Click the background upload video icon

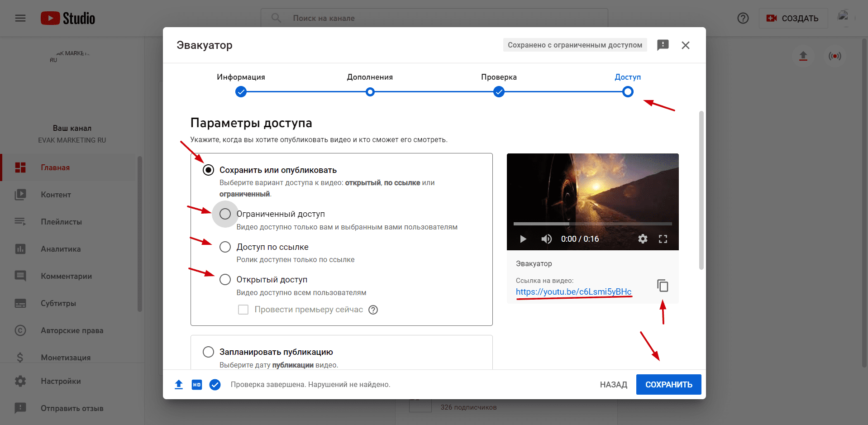coord(803,56)
